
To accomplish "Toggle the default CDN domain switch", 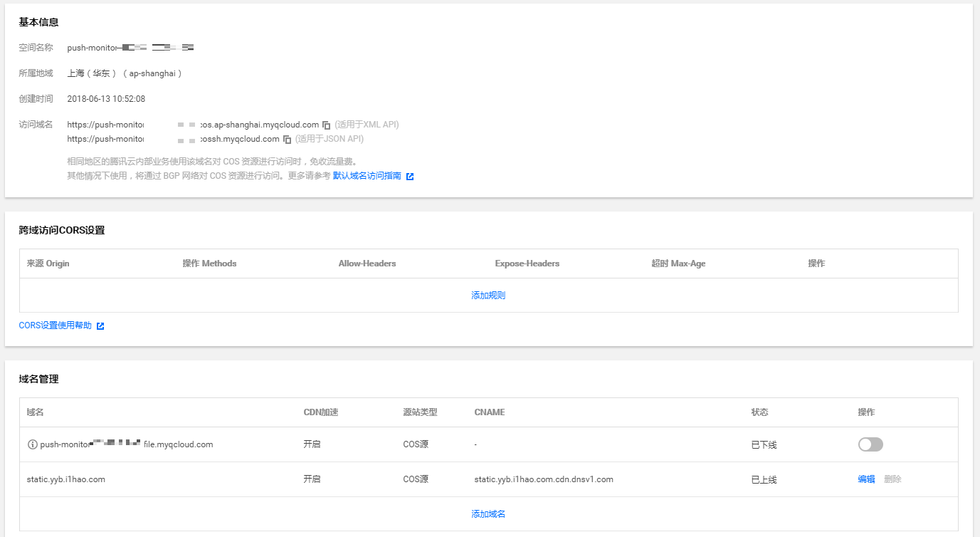I will (x=870, y=444).
